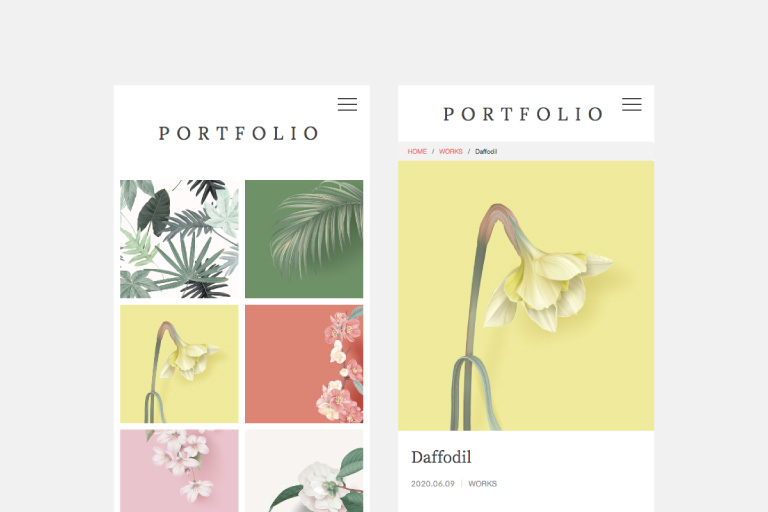This screenshot has height=512, width=768.
Task: View the coral pink blossoms thumbnail
Action: pos(304,364)
